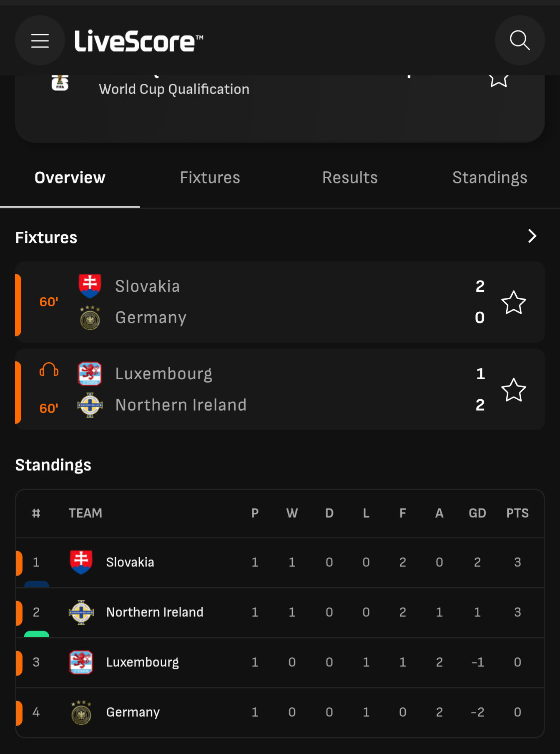Click the audio commentary headphones icon

(49, 370)
